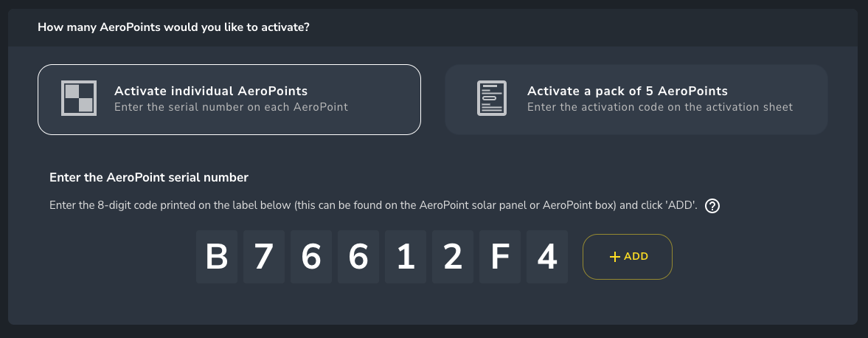The image size is (868, 338).
Task: Click the "How many AeroPoints" header question
Action: pos(173,27)
